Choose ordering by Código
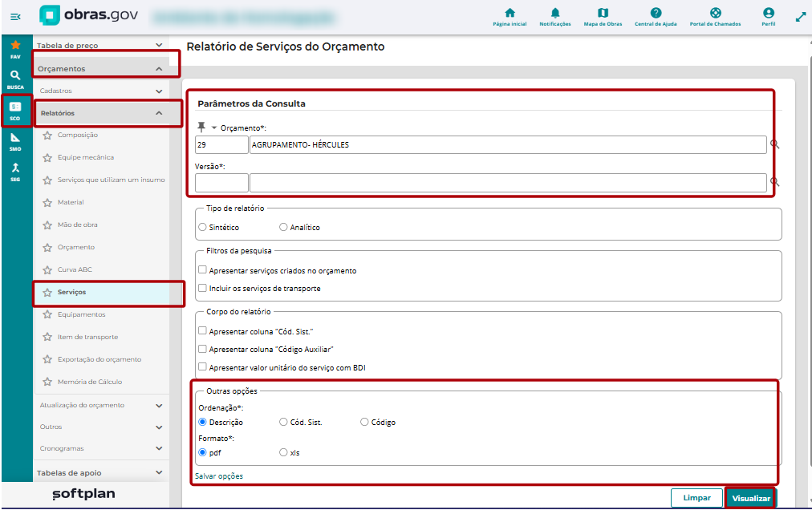The width and height of the screenshot is (812, 510). 364,422
